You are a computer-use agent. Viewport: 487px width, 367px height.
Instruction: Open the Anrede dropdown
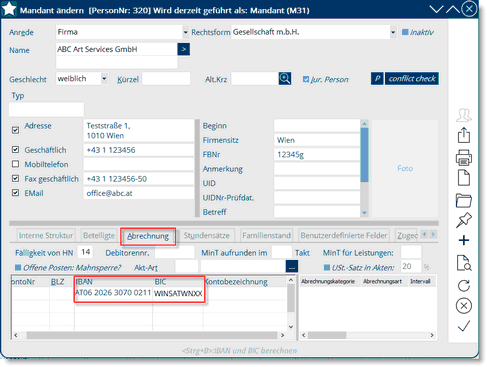(x=186, y=32)
